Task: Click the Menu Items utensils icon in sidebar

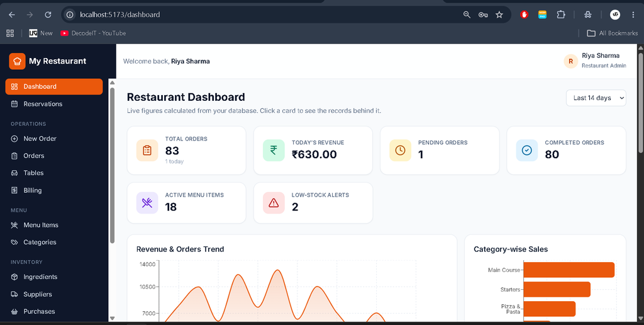Action: [14, 225]
